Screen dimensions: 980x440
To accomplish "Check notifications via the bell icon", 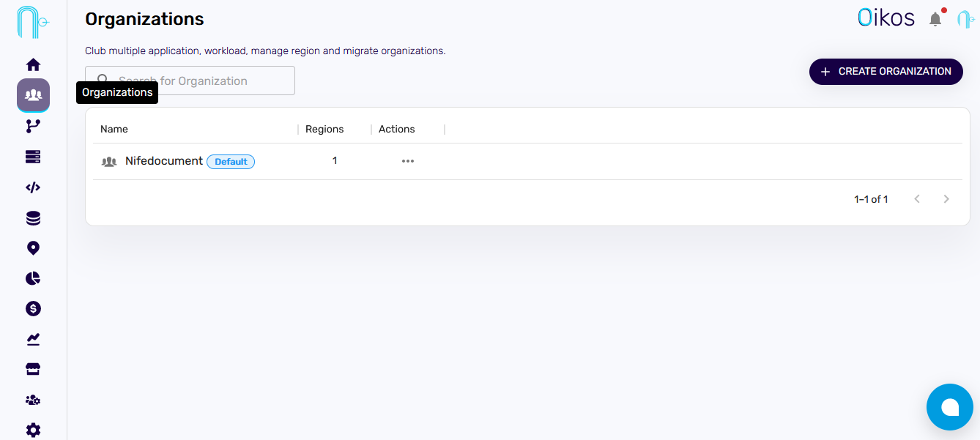I will (x=935, y=18).
